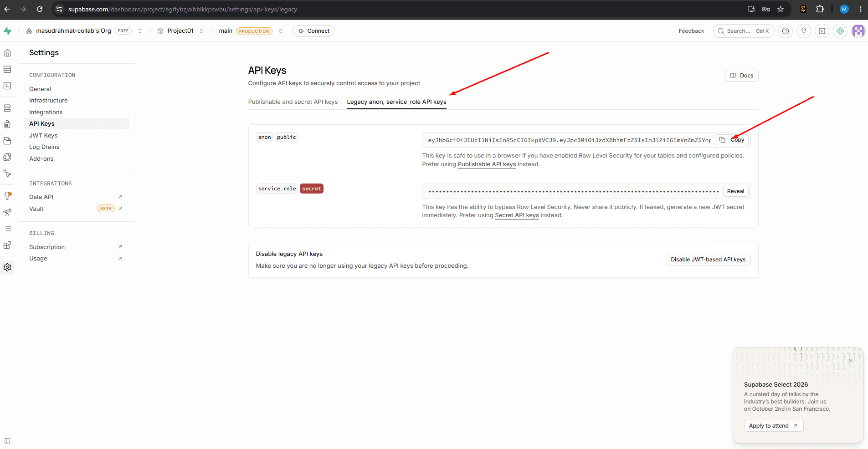The width and height of the screenshot is (868, 449).
Task: Switch to Publishable and secret API keys tab
Action: (x=293, y=102)
